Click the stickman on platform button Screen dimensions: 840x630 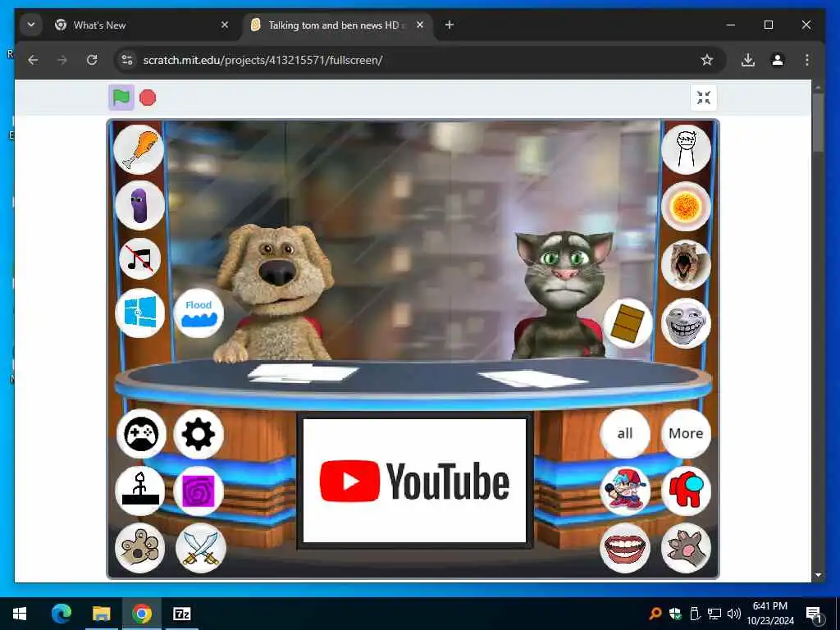click(140, 491)
